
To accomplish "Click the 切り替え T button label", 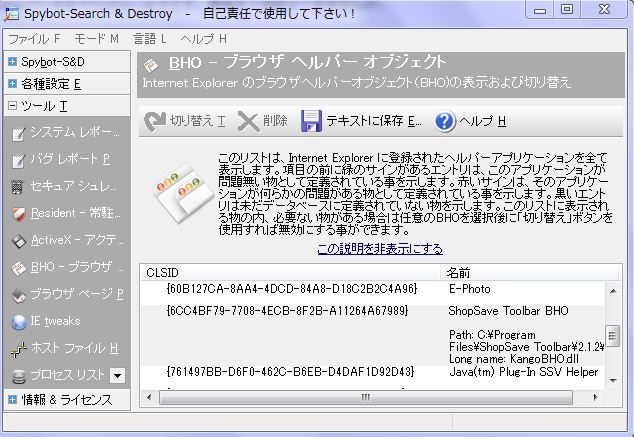I will [x=198, y=121].
